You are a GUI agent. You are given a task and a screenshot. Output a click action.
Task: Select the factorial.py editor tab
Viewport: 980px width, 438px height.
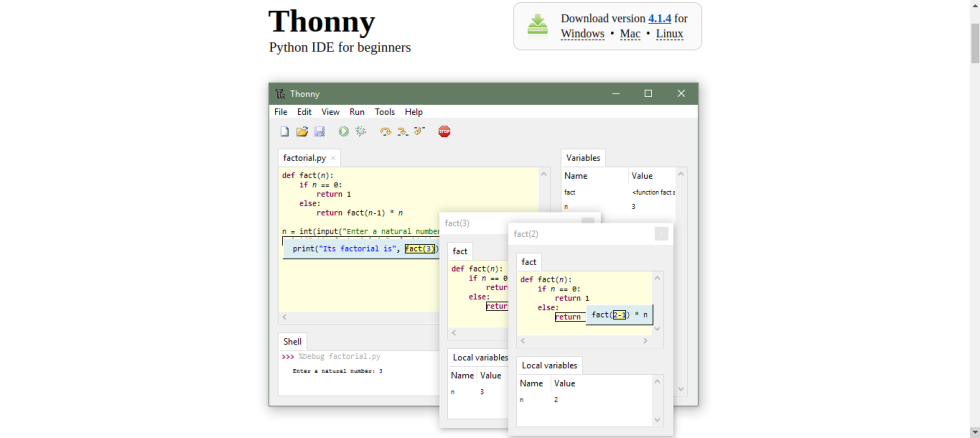[304, 158]
